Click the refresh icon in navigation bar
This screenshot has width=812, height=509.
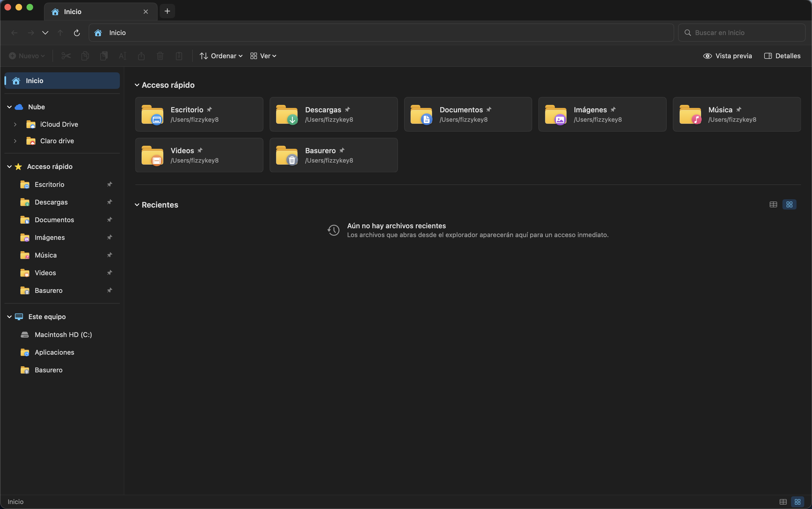tap(77, 33)
